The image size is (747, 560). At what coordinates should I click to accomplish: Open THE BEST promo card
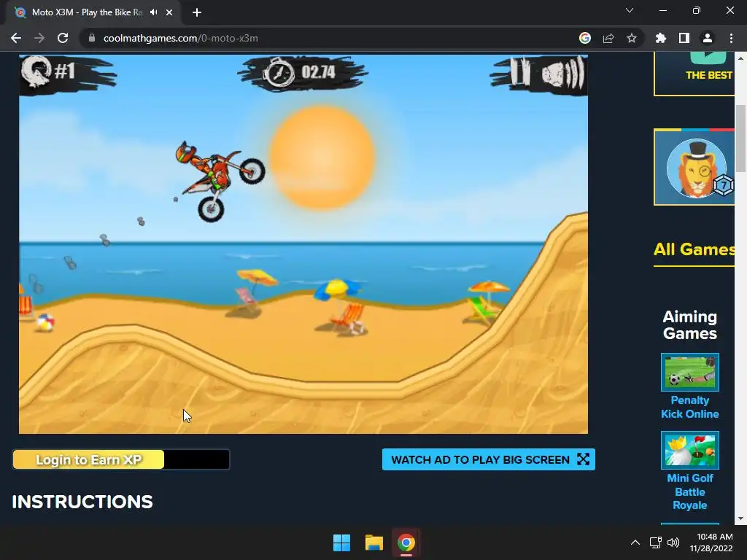tap(694, 74)
